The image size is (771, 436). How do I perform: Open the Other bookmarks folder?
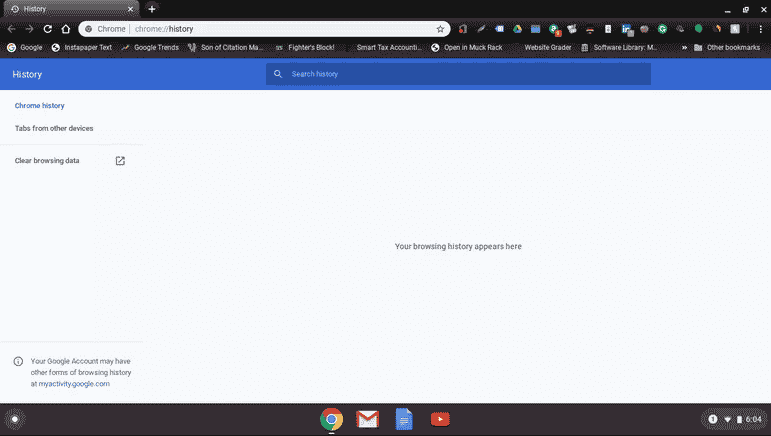tap(727, 48)
